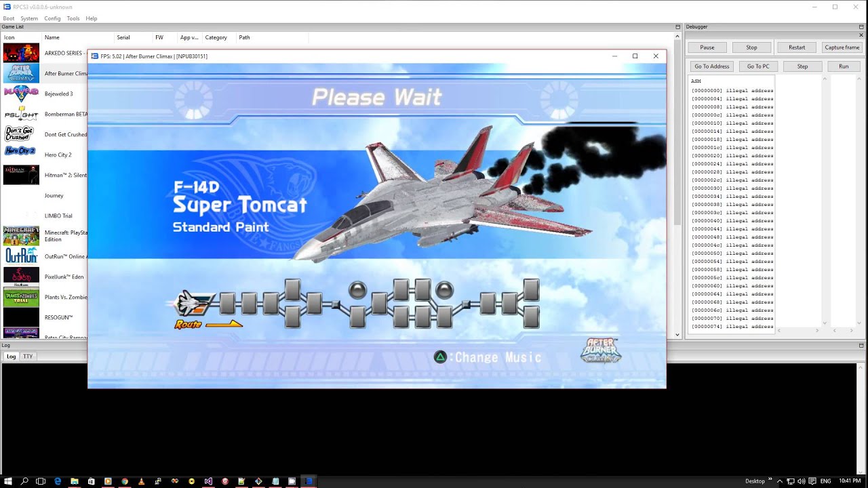Image resolution: width=868 pixels, height=488 pixels.
Task: Click the triangle Change Music prompt
Action: coord(488,357)
